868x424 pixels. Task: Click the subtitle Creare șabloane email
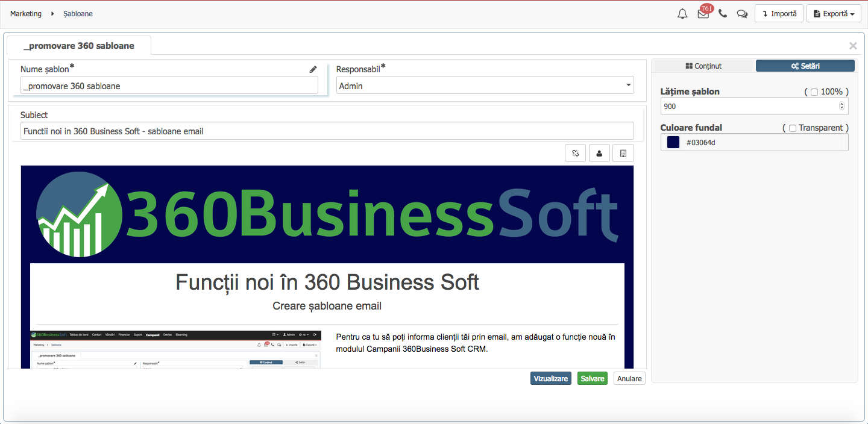click(x=327, y=306)
